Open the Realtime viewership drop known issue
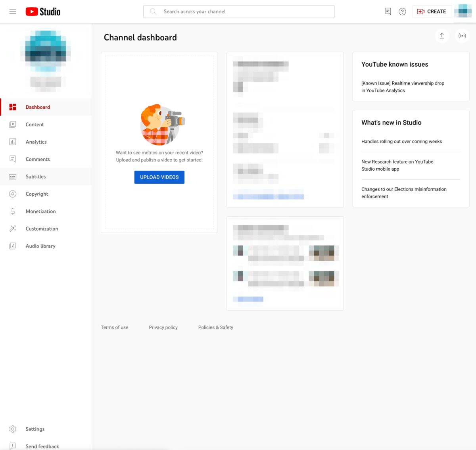Screen dimensions: 476x450 click(x=403, y=87)
